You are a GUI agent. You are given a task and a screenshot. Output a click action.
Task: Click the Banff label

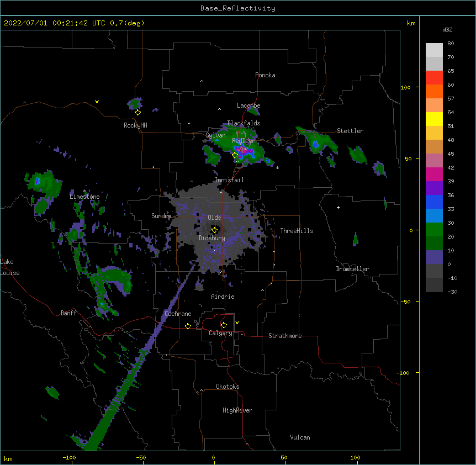pyautogui.click(x=68, y=313)
